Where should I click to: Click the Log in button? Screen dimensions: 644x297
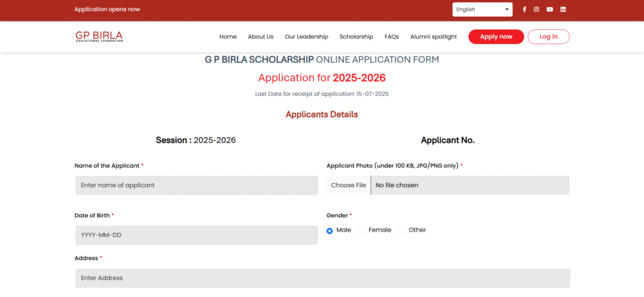pyautogui.click(x=548, y=36)
